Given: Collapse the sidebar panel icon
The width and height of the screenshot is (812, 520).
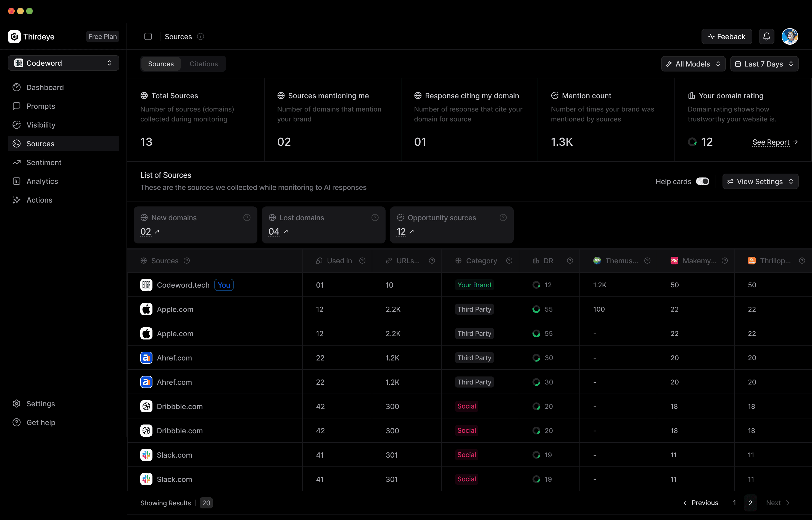Looking at the screenshot, I should [148, 36].
